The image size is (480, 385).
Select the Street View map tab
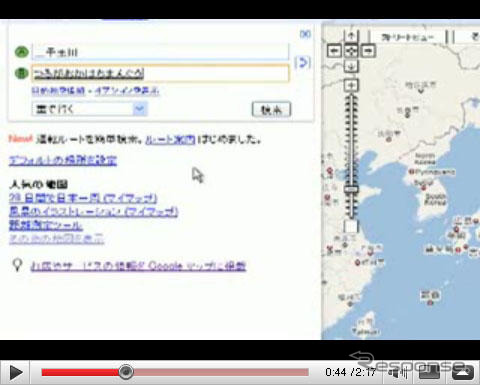coord(407,37)
